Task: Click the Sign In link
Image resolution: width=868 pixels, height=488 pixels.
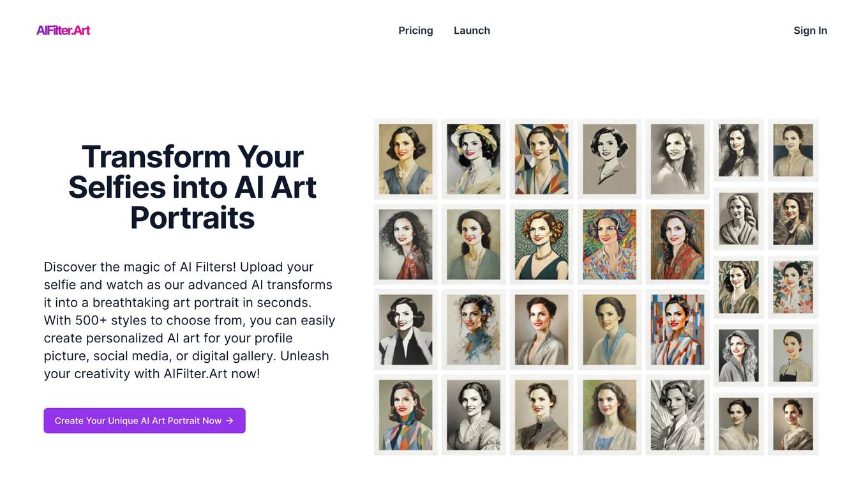Action: (x=810, y=30)
